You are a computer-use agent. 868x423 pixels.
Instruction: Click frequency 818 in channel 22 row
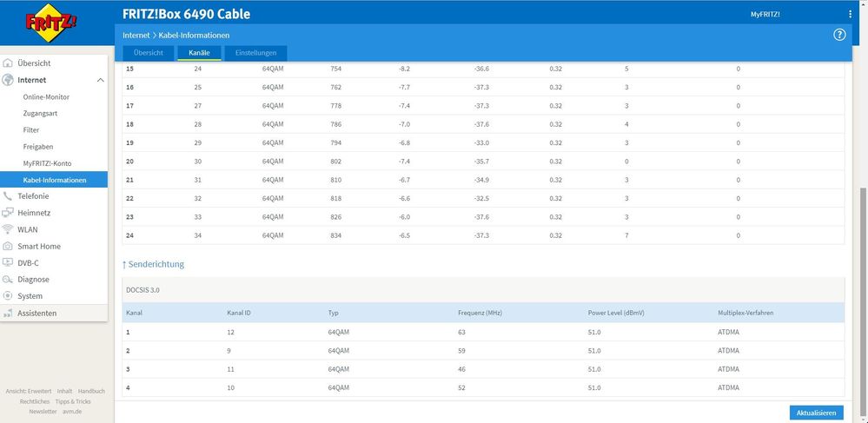336,198
